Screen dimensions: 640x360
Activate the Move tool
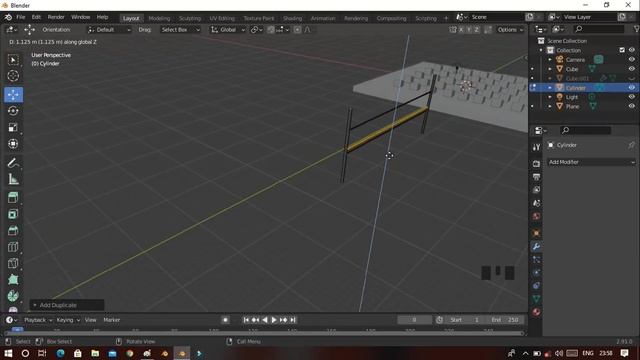[13, 94]
